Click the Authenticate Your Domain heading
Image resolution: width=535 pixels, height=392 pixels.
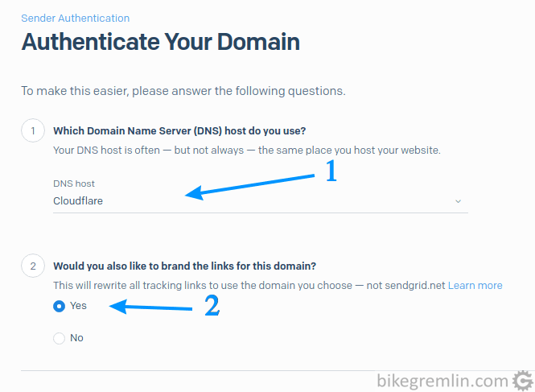160,42
